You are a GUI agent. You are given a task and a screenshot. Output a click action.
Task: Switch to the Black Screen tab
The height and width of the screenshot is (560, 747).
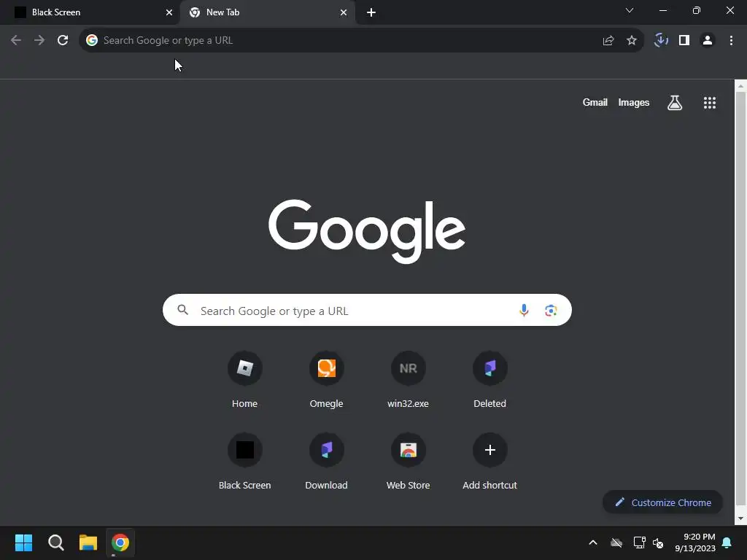click(x=90, y=12)
